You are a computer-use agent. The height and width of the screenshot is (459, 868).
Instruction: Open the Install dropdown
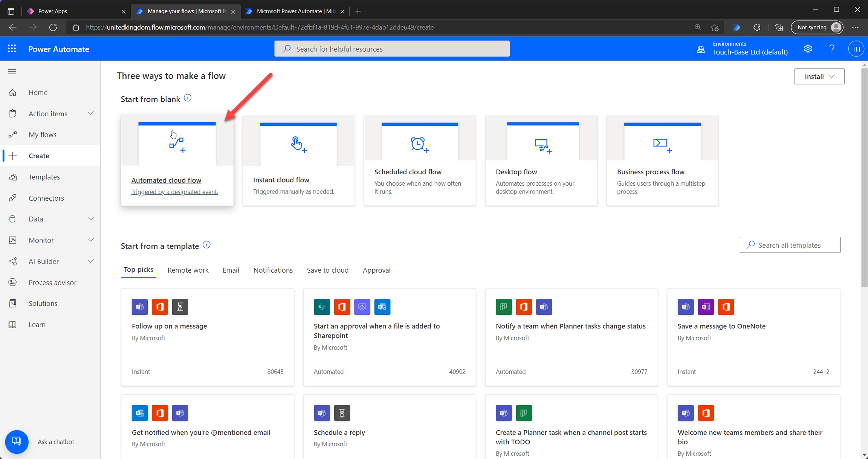pyautogui.click(x=819, y=76)
